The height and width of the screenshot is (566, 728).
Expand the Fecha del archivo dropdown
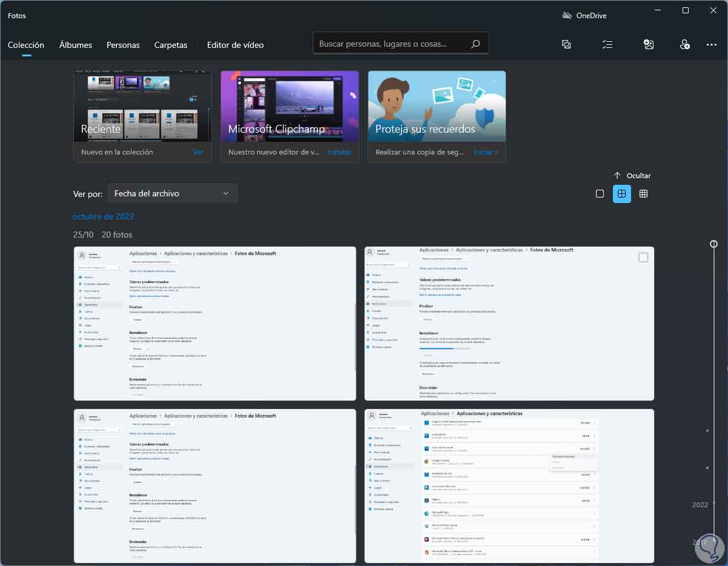173,193
